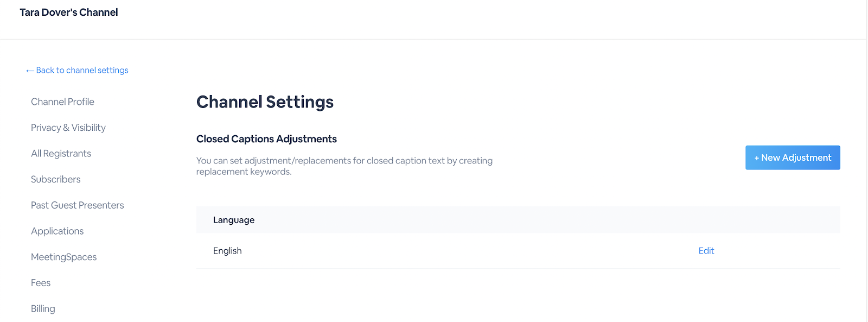Select the English language row
The image size is (868, 322).
coord(518,251)
